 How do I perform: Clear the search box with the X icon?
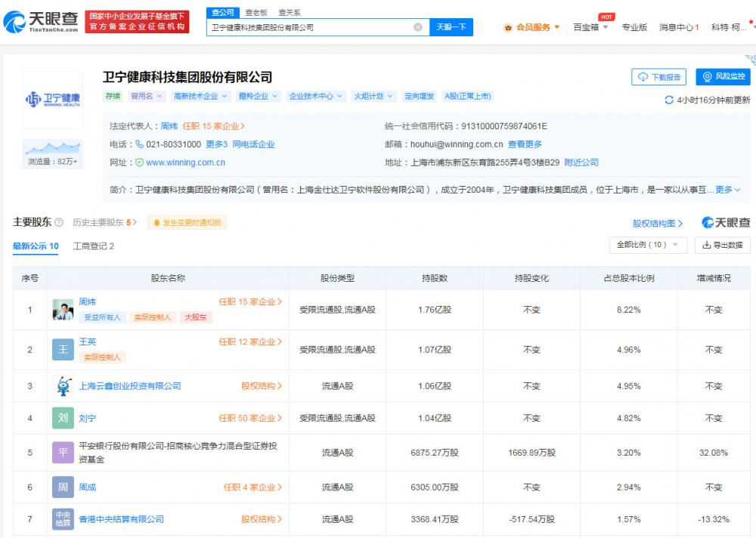coord(418,27)
